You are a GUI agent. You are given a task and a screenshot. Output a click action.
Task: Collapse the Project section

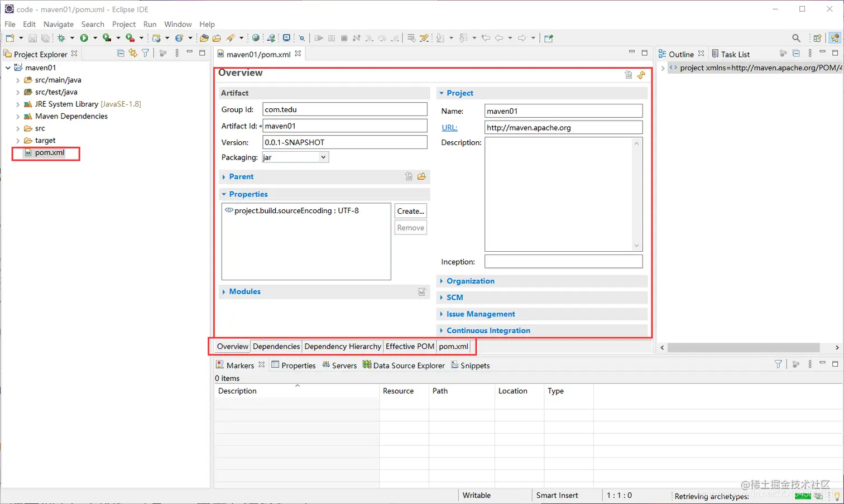pos(442,93)
